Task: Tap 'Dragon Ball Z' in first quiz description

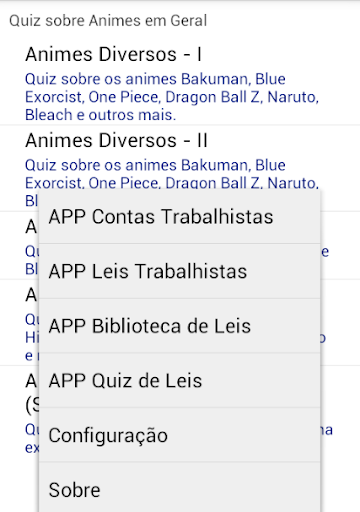Action: click(x=212, y=97)
